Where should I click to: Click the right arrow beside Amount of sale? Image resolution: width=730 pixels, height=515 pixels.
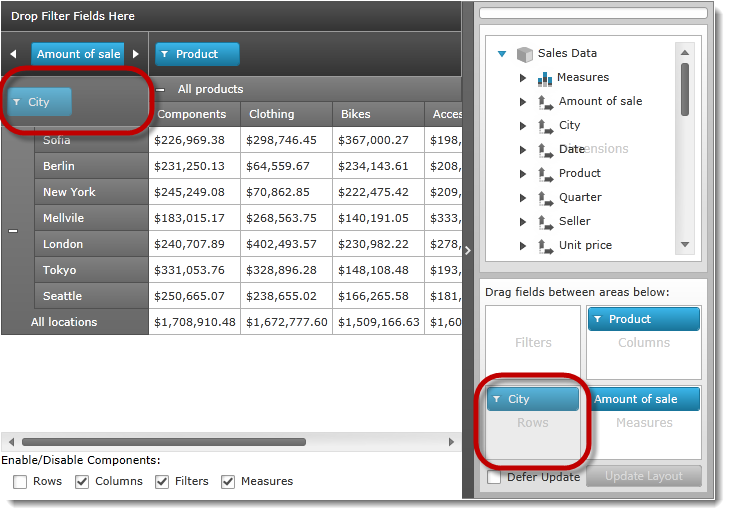pyautogui.click(x=136, y=55)
